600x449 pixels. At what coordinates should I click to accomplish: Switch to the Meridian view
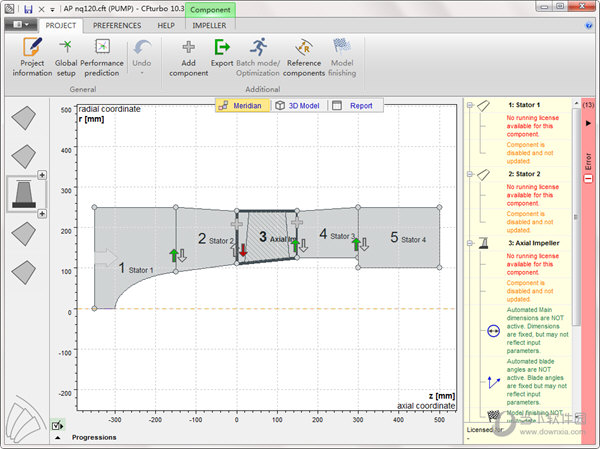point(242,106)
